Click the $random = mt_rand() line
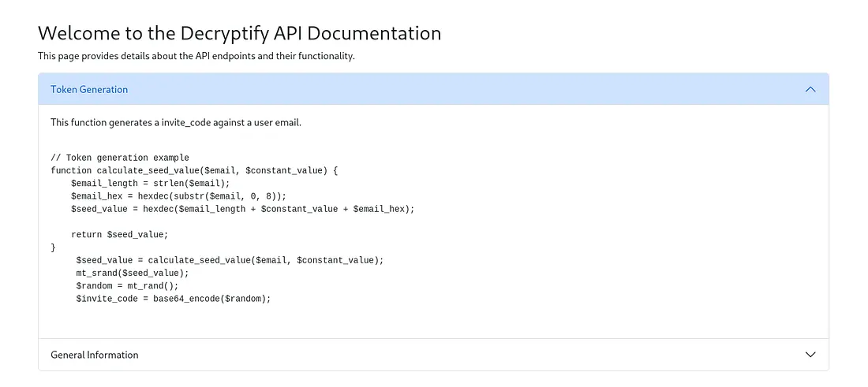This screenshot has height=387, width=868. pos(127,285)
